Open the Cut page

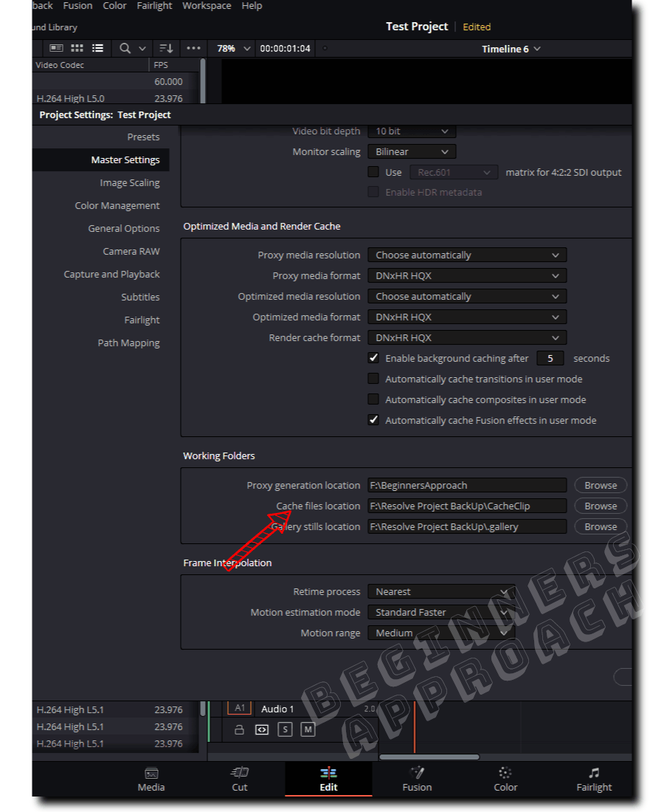240,780
